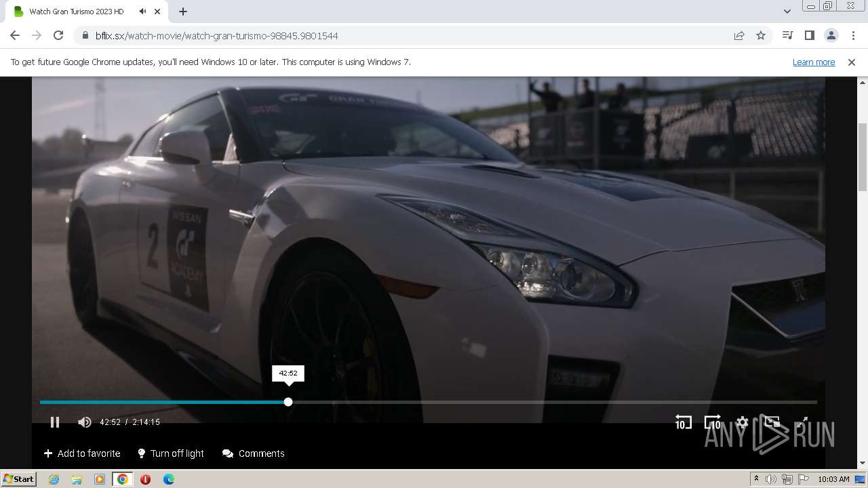Viewport: 868px width, 488px height.
Task: Open Chrome profile avatar menu
Action: pyautogui.click(x=831, y=35)
